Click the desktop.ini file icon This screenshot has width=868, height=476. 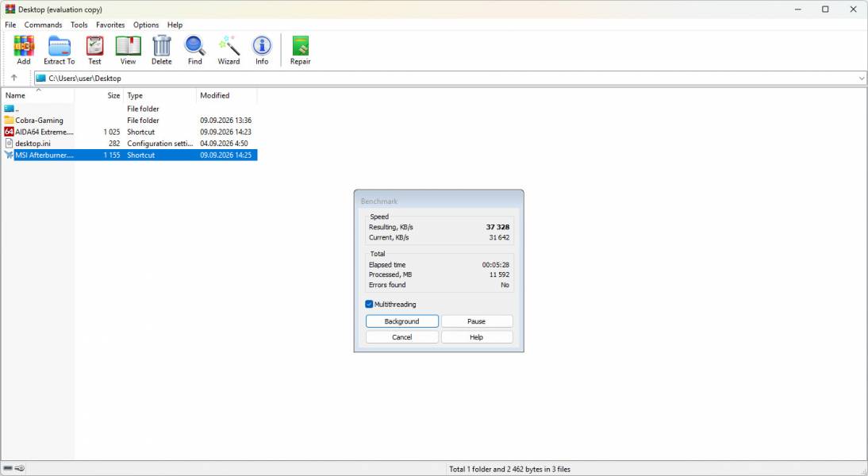pos(9,144)
